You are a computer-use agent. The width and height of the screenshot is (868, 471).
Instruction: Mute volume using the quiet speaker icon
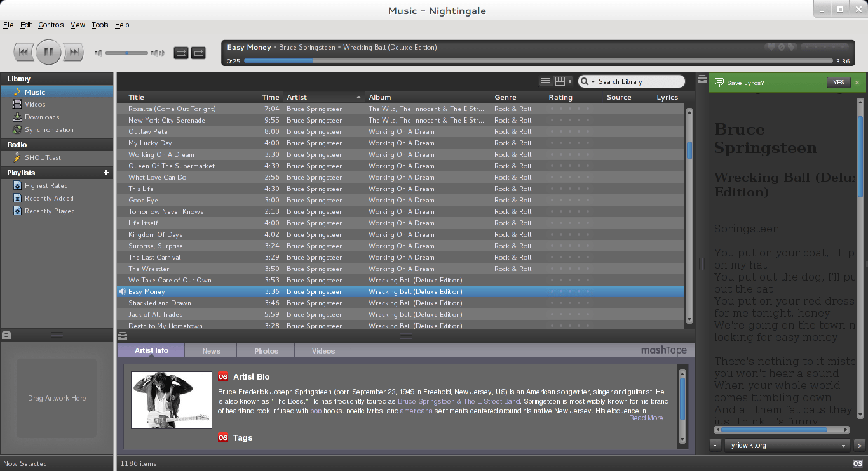tap(98, 53)
